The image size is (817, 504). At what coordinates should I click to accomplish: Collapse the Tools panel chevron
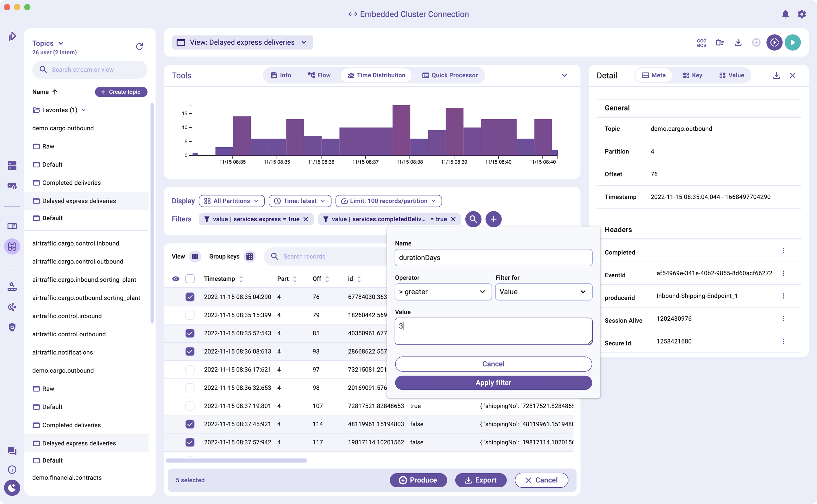coord(564,76)
